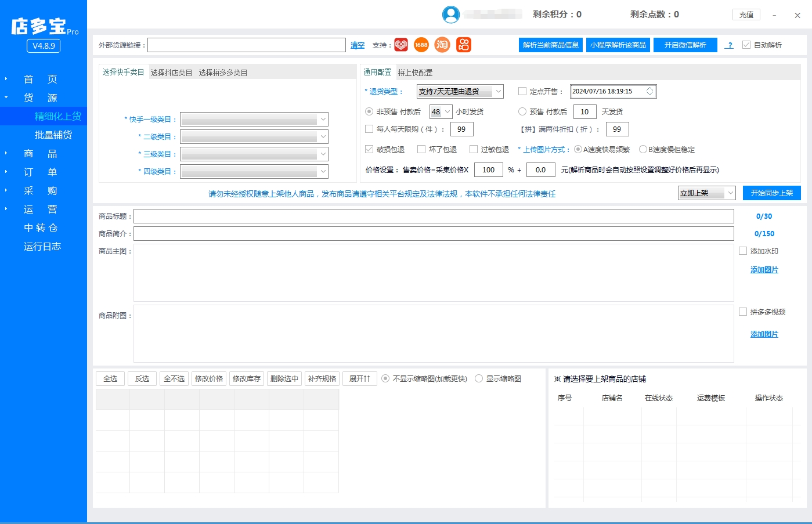Open 运行日志 in sidebar
Viewport: 812px width, 524px height.
(x=42, y=246)
